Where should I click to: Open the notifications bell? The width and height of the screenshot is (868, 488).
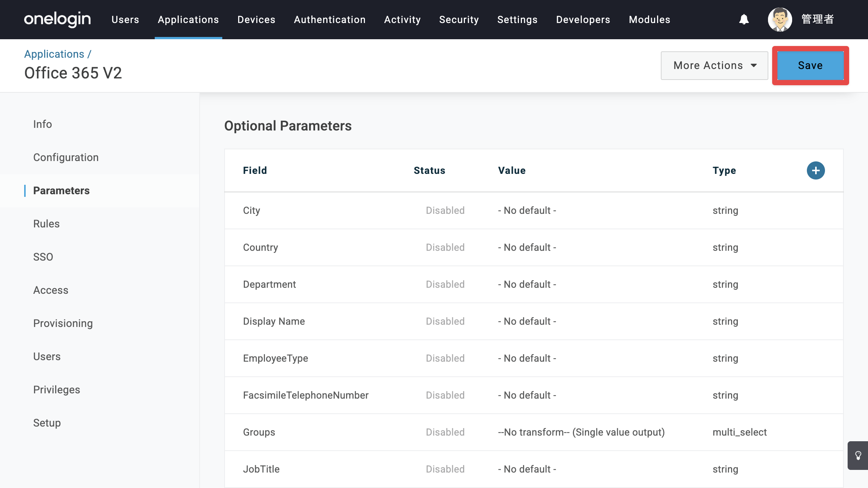(744, 19)
